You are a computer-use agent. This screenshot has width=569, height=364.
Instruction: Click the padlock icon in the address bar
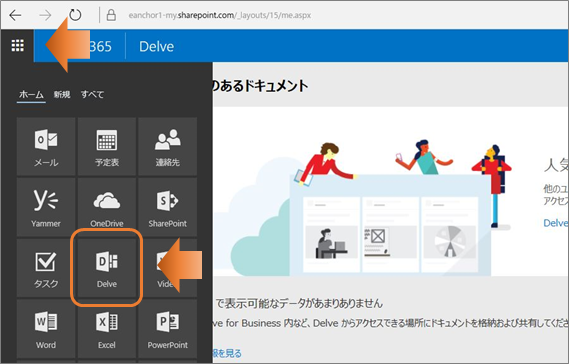111,15
